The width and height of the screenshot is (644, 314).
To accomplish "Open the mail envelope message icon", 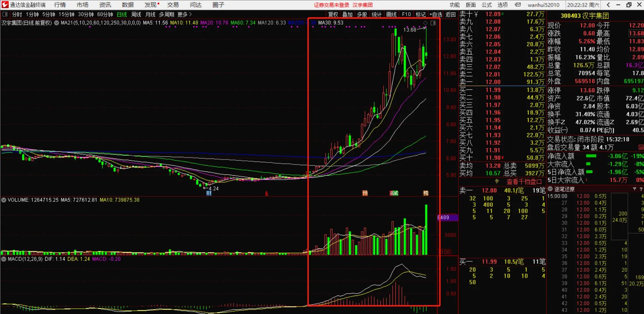I will pos(518,5).
